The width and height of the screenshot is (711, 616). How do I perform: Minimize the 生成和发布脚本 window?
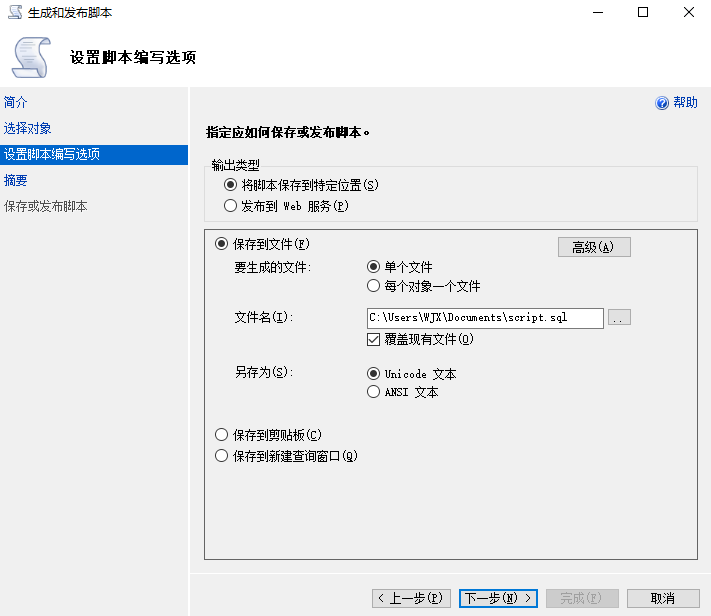click(x=598, y=12)
